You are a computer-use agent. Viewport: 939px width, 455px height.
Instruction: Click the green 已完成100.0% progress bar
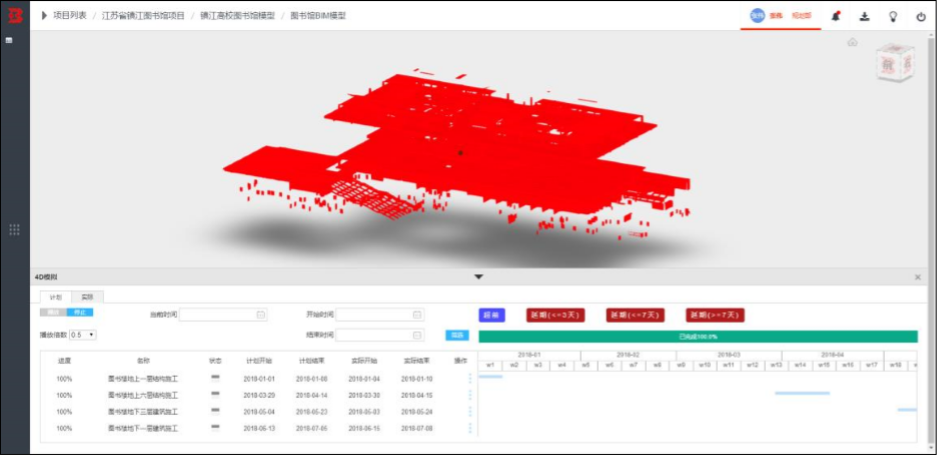(698, 336)
